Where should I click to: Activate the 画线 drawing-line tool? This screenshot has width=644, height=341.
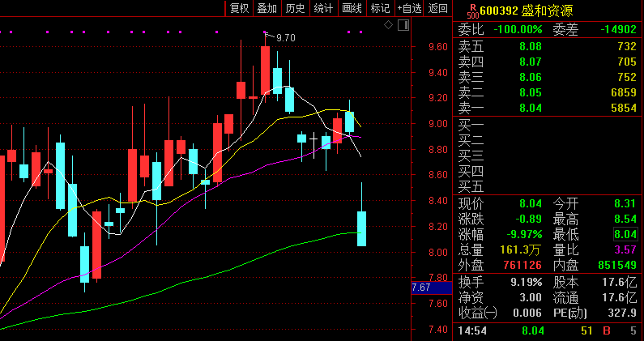click(352, 8)
